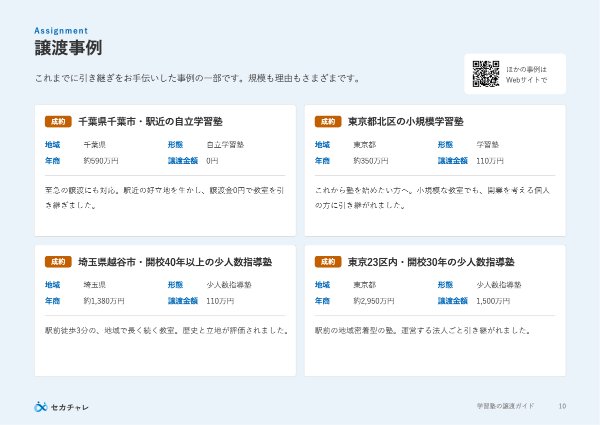600x425 pixels.
Task: Click the 約2,950万円 annual sales value
Action: point(374,301)
